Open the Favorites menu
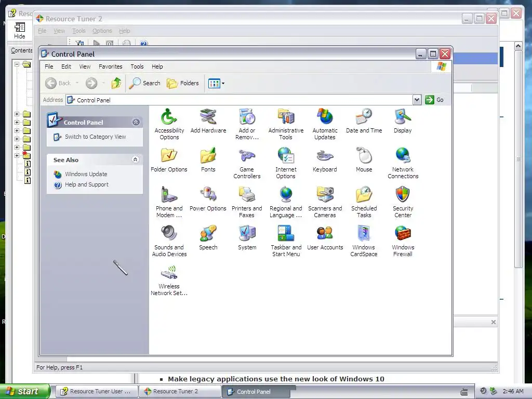Viewport: 532px width, 399px height. click(x=110, y=66)
